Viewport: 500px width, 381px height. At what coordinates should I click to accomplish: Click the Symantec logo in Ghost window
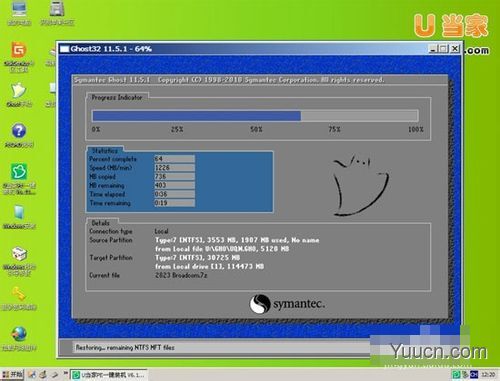[x=287, y=304]
